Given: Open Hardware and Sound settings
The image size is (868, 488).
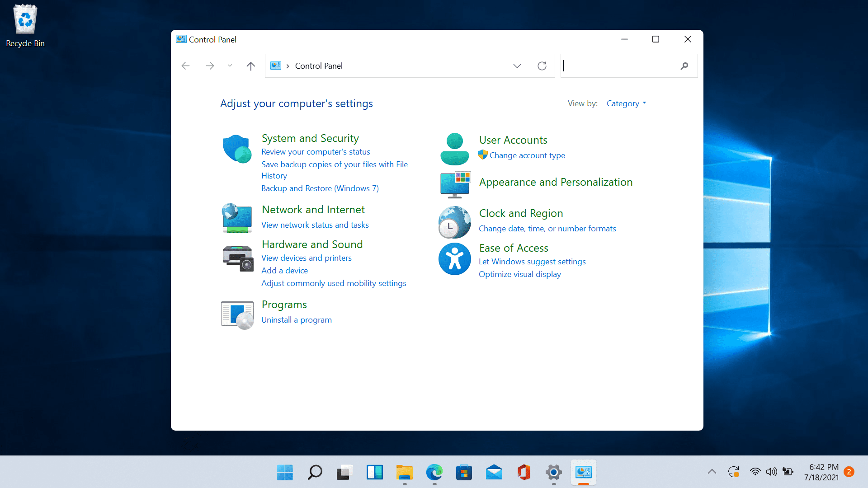Looking at the screenshot, I should (x=311, y=244).
